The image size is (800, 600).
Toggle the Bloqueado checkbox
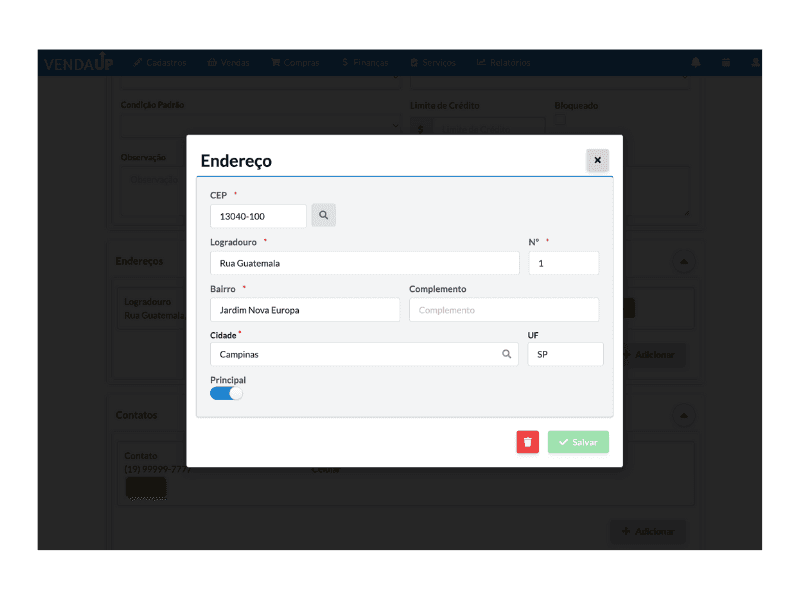560,124
